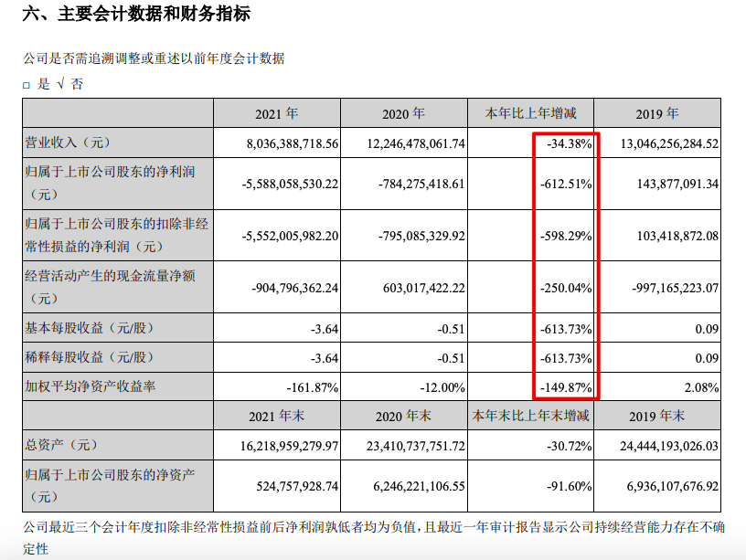Screen dimensions: 746x560
Task: Click value -5,552,005,982.20
Action: [290, 236]
